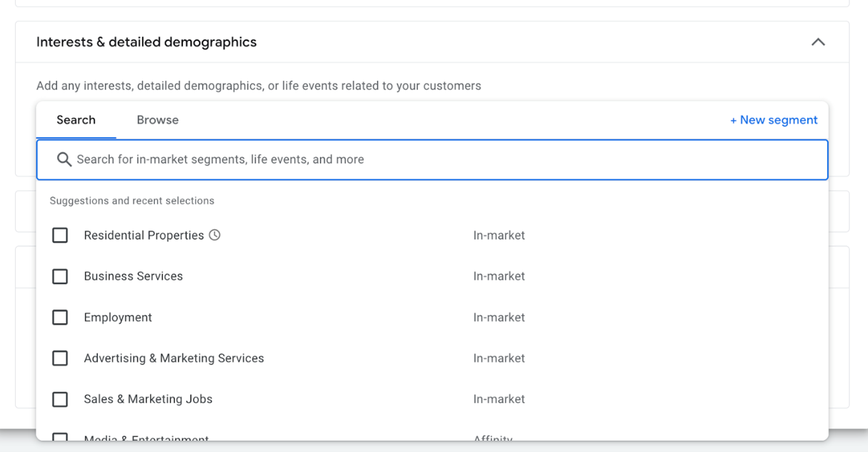Image resolution: width=868 pixels, height=452 pixels.
Task: Tick the Employment checkbox
Action: tap(60, 317)
